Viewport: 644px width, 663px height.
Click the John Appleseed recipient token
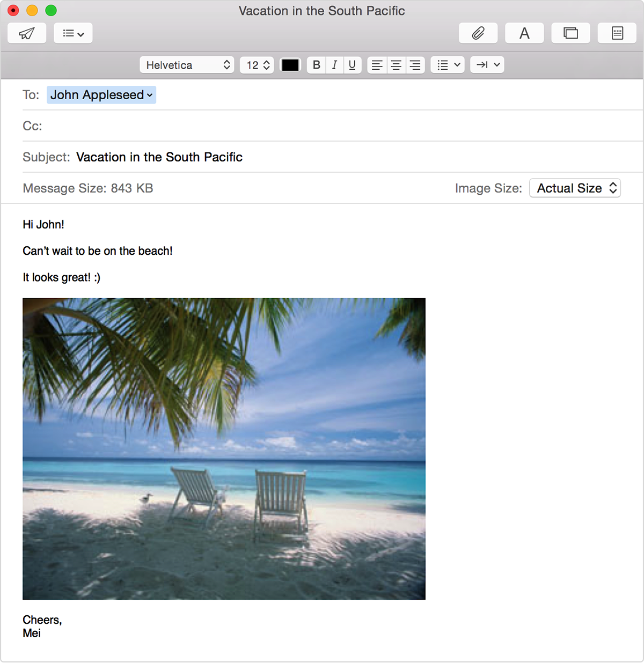click(101, 95)
